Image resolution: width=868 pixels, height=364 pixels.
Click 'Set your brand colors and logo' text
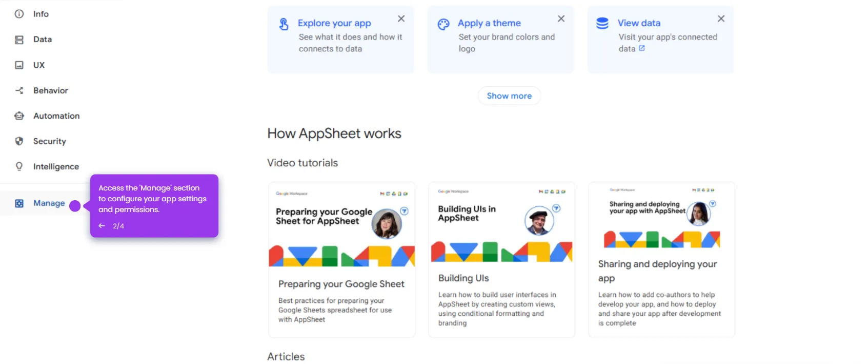[507, 43]
